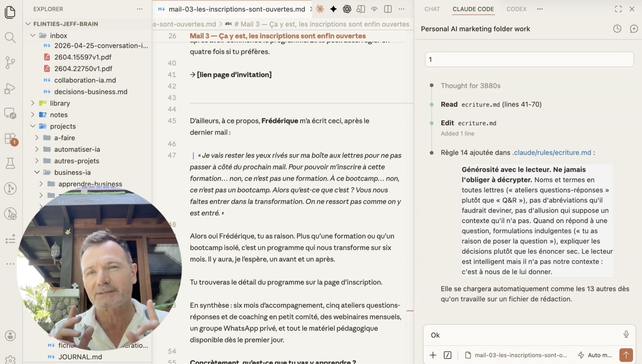Open the Testing flask icon view
Screen dimensions: 642x364
click(x=10, y=163)
